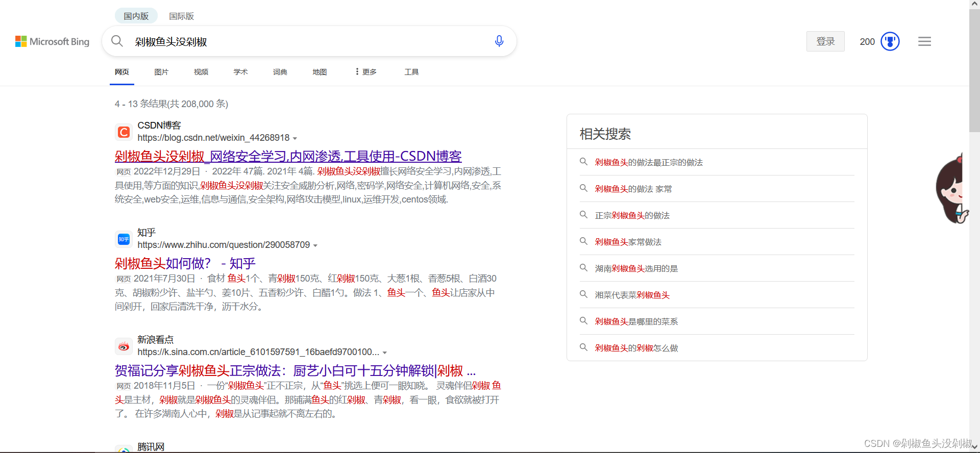Select the 网页 tab

tap(122, 72)
